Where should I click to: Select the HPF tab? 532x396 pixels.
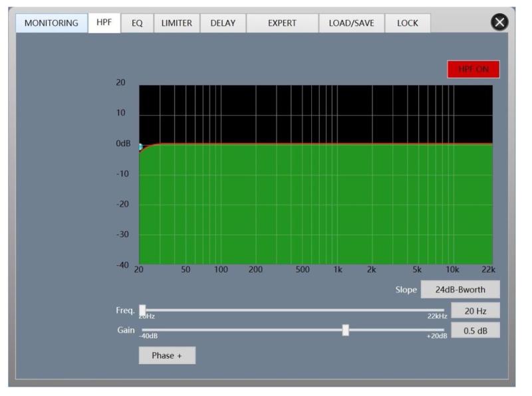pos(104,23)
